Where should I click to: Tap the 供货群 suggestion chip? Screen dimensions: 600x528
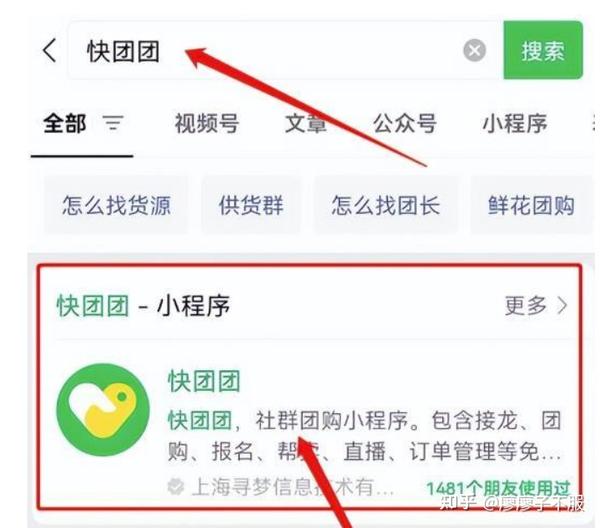(x=251, y=205)
